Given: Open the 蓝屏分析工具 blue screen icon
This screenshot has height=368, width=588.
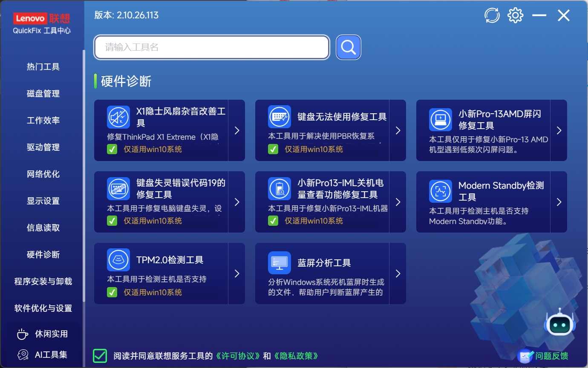Looking at the screenshot, I should [x=279, y=263].
